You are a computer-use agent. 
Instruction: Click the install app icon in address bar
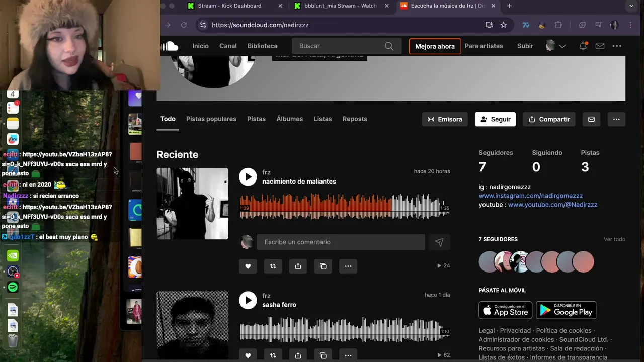point(489,25)
